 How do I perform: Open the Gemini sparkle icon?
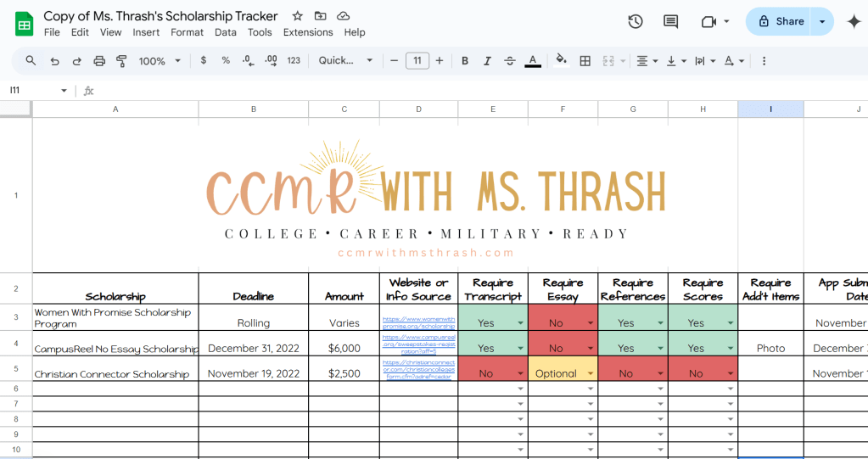[854, 22]
